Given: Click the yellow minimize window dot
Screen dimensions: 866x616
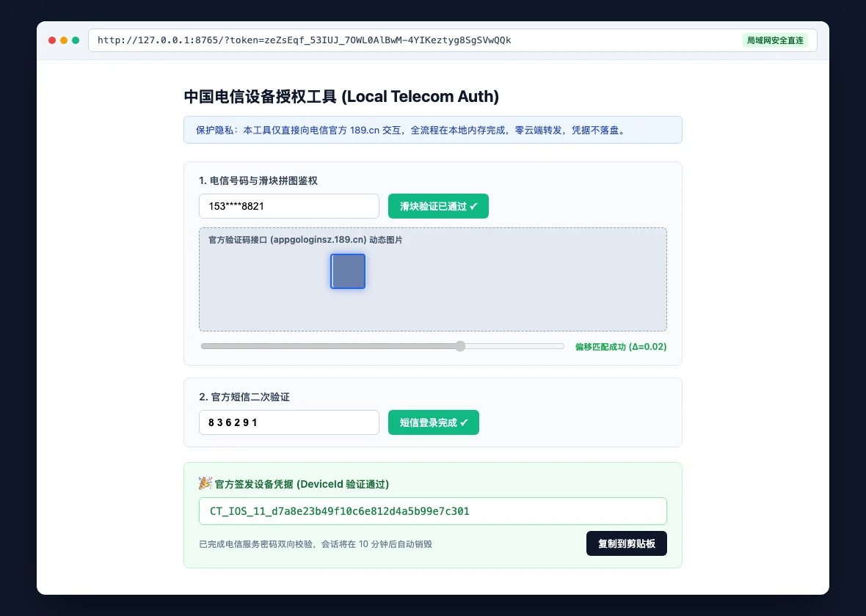Looking at the screenshot, I should 64,40.
